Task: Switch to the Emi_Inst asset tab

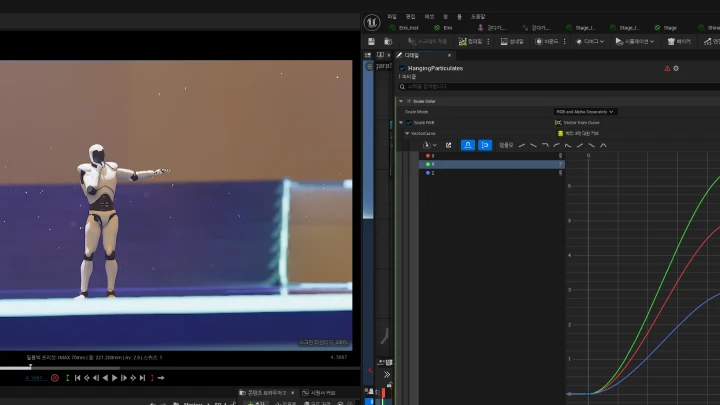Action: [x=404, y=28]
